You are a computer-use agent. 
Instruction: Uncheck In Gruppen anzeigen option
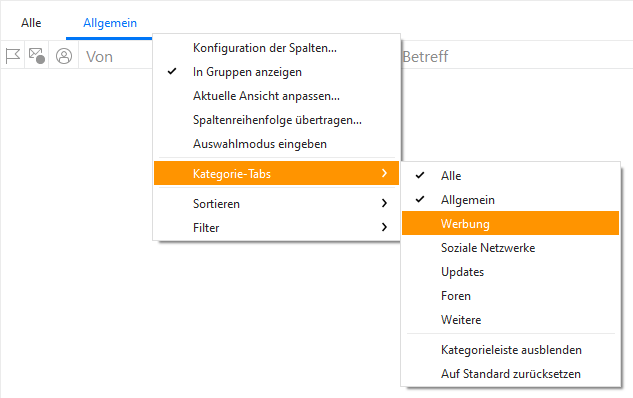click(x=277, y=72)
